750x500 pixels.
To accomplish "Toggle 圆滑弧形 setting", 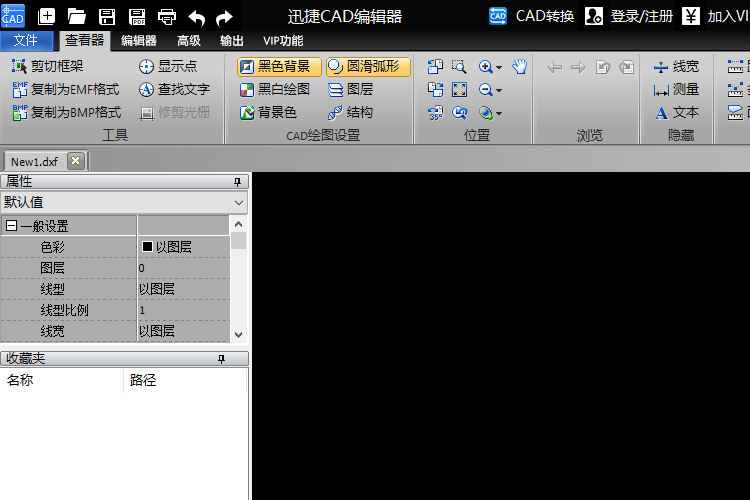I will (x=368, y=67).
